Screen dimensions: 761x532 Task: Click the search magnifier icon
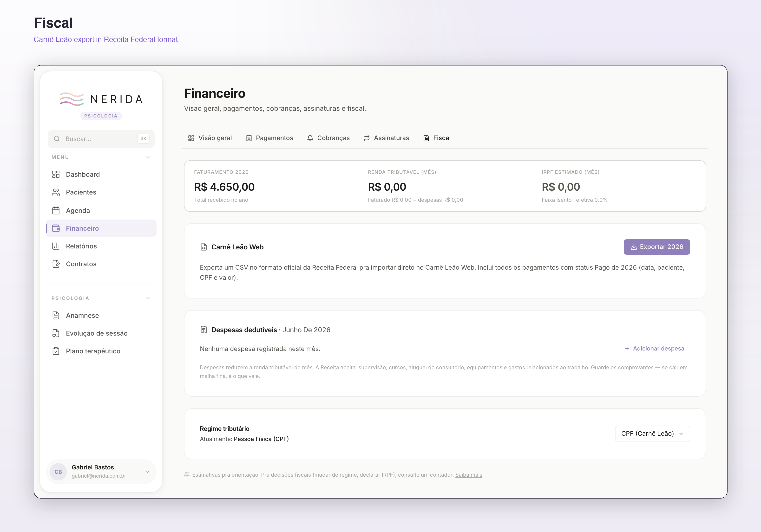pos(57,139)
